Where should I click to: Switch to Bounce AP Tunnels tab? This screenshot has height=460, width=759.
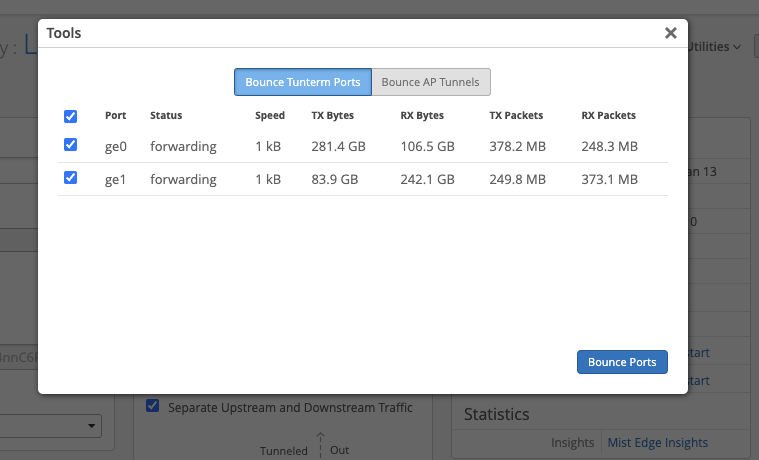pyautogui.click(x=431, y=82)
